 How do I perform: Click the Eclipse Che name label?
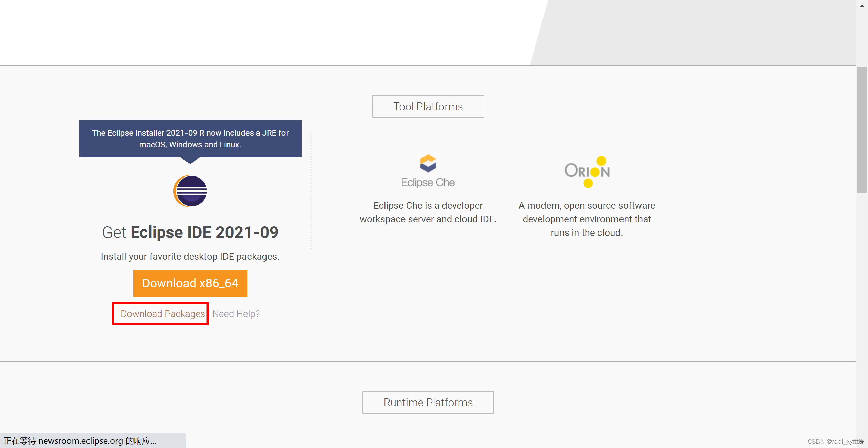click(x=428, y=183)
